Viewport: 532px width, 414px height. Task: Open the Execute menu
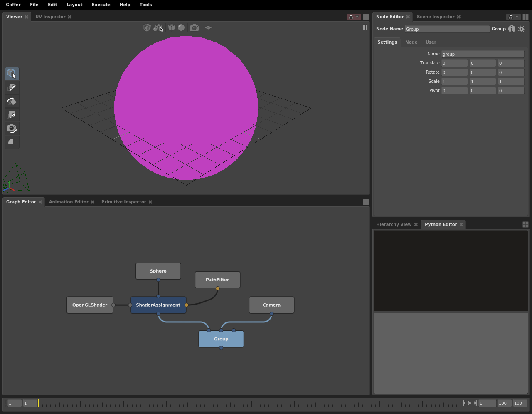click(101, 5)
